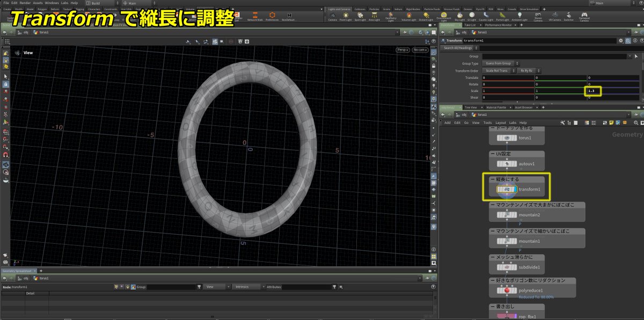Collapse the UV設定 network box

493,154
